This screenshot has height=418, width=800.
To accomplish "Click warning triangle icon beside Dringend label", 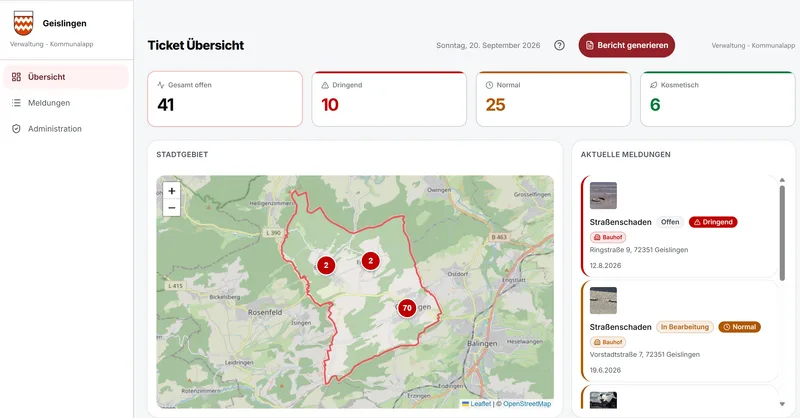I will [x=325, y=85].
